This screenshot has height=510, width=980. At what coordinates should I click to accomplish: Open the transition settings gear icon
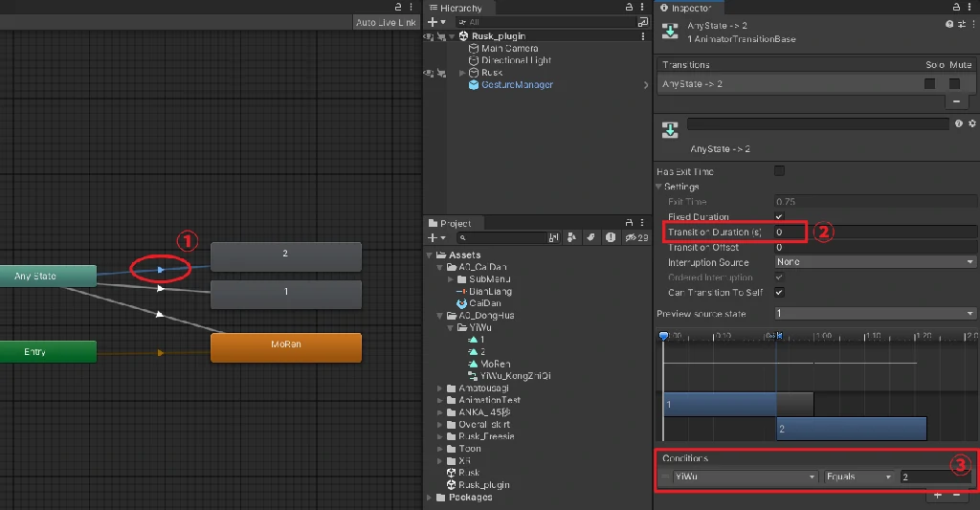[x=972, y=123]
